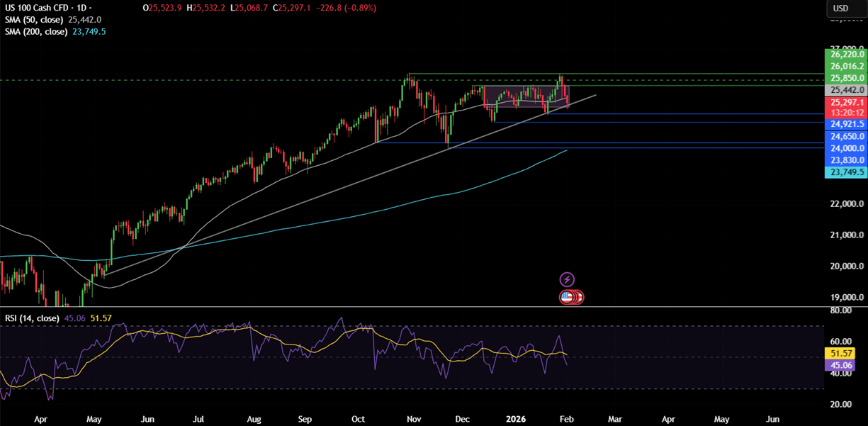Click the purple 45.06 RSI value tag
The image size is (868, 426).
point(840,364)
